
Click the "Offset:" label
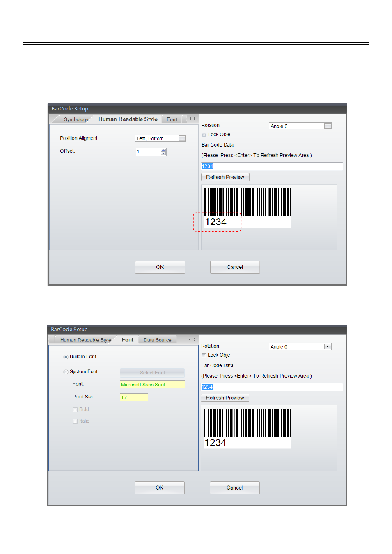67,151
